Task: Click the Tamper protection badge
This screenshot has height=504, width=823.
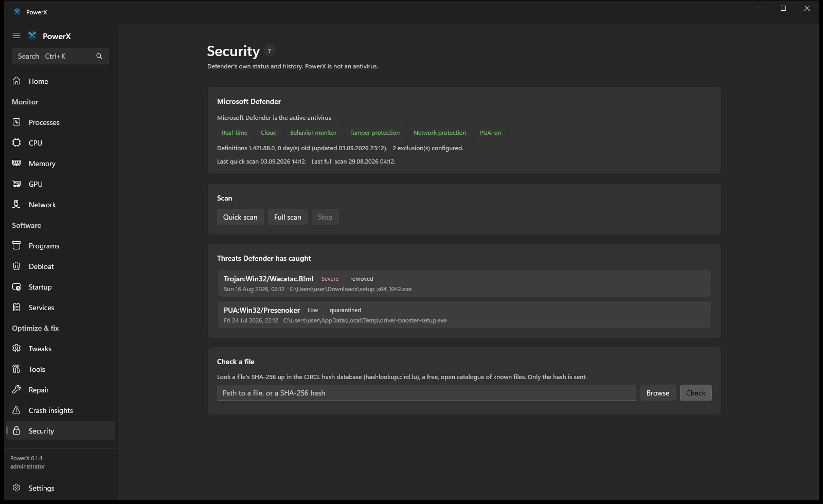Action: tap(375, 133)
